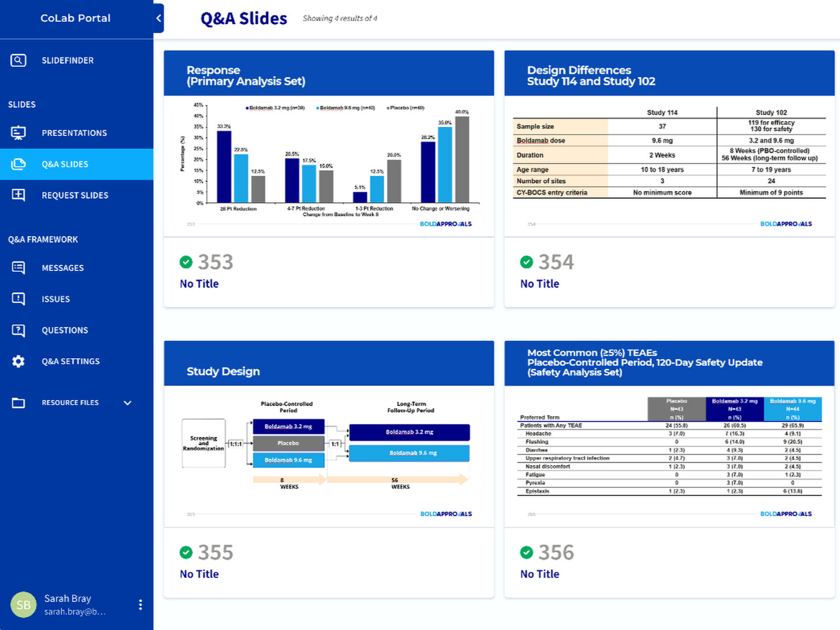Toggle green check status on slide 354
The image size is (840, 630).
[x=526, y=262]
